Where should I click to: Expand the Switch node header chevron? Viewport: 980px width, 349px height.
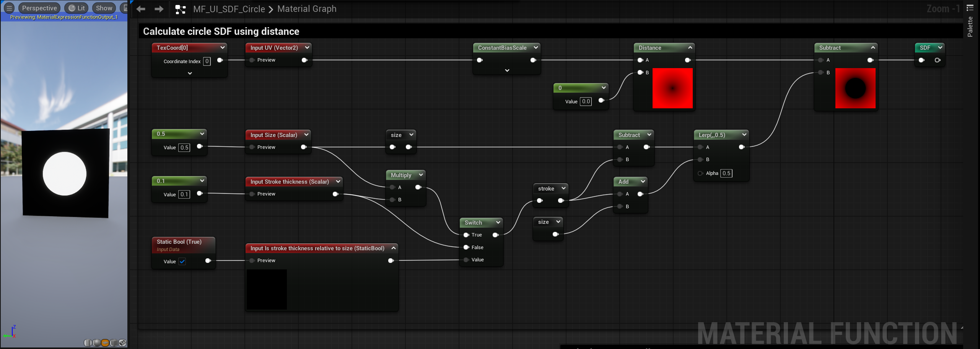pyautogui.click(x=498, y=222)
